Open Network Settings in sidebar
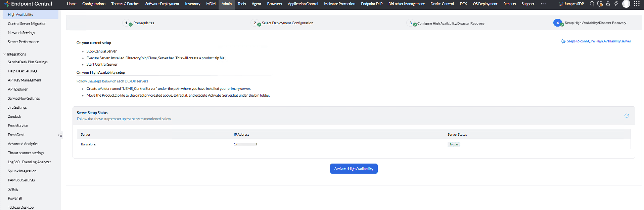This screenshot has height=210, width=644. click(21, 33)
